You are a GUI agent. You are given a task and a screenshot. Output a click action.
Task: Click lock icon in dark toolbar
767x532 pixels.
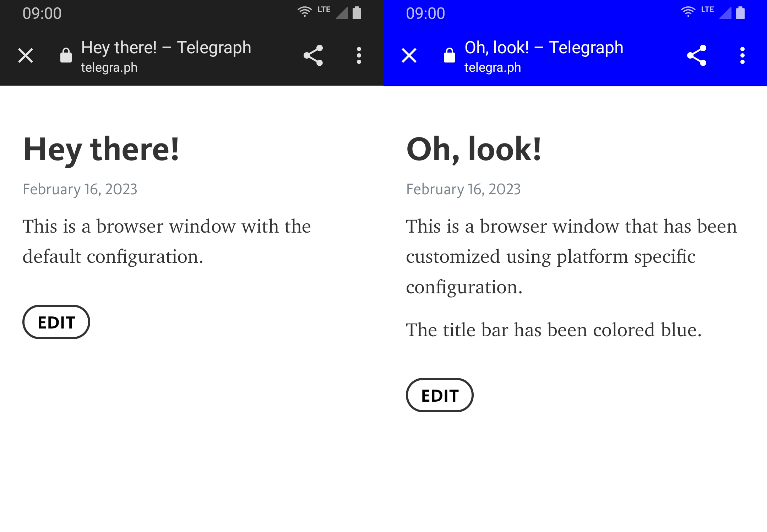[x=66, y=55]
